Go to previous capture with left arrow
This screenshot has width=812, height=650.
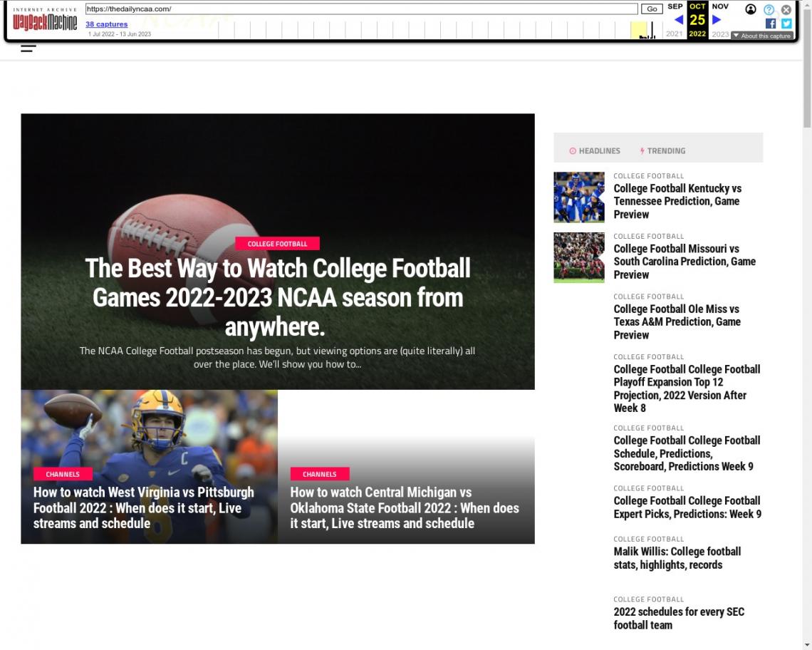[x=678, y=20]
